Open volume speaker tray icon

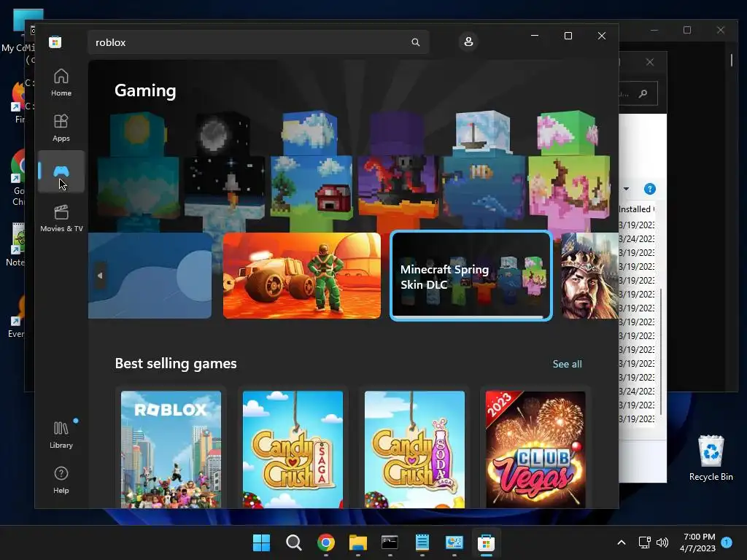[662, 542]
